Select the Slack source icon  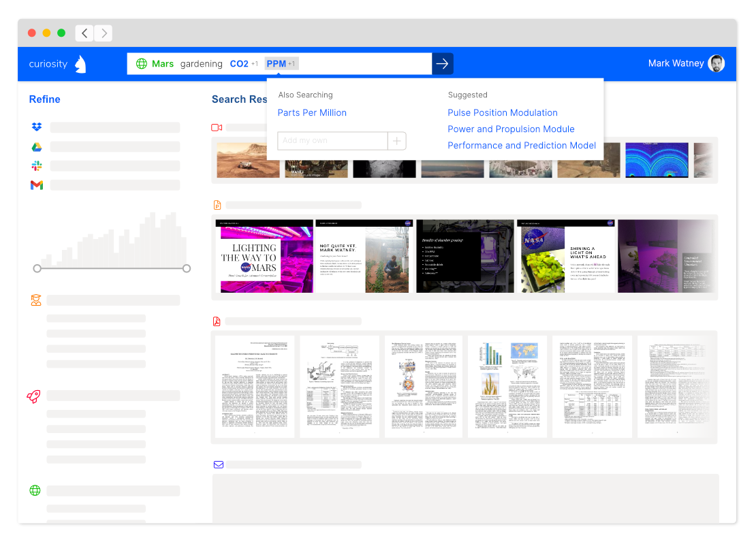(37, 166)
